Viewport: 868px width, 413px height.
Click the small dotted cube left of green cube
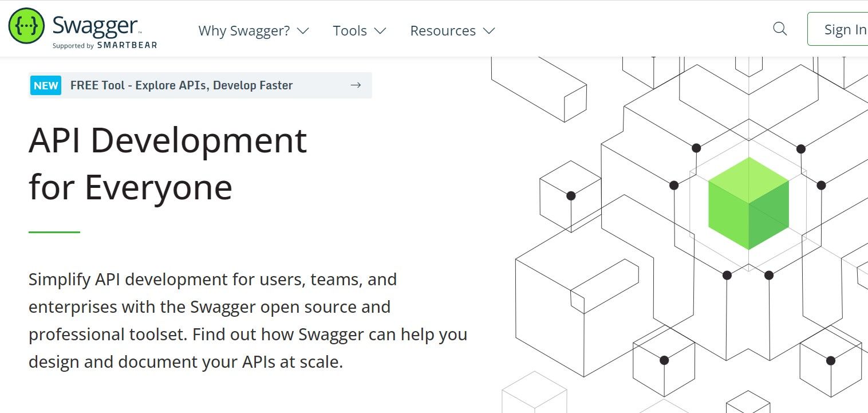click(570, 196)
